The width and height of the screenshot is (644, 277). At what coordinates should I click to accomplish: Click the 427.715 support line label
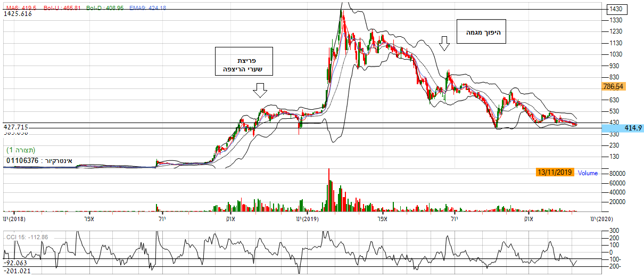pos(16,127)
